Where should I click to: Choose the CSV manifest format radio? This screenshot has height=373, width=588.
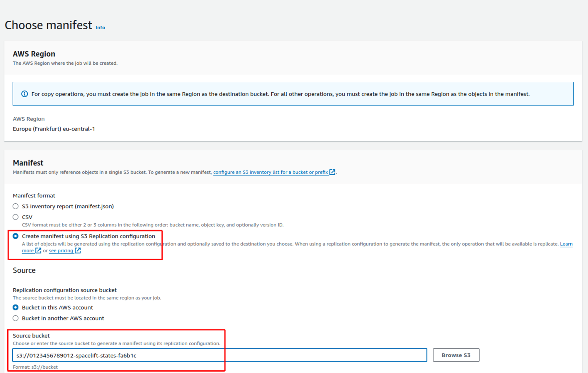[16, 217]
